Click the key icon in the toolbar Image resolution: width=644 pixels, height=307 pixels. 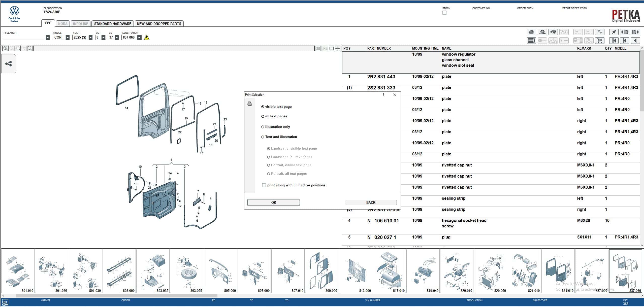click(542, 40)
